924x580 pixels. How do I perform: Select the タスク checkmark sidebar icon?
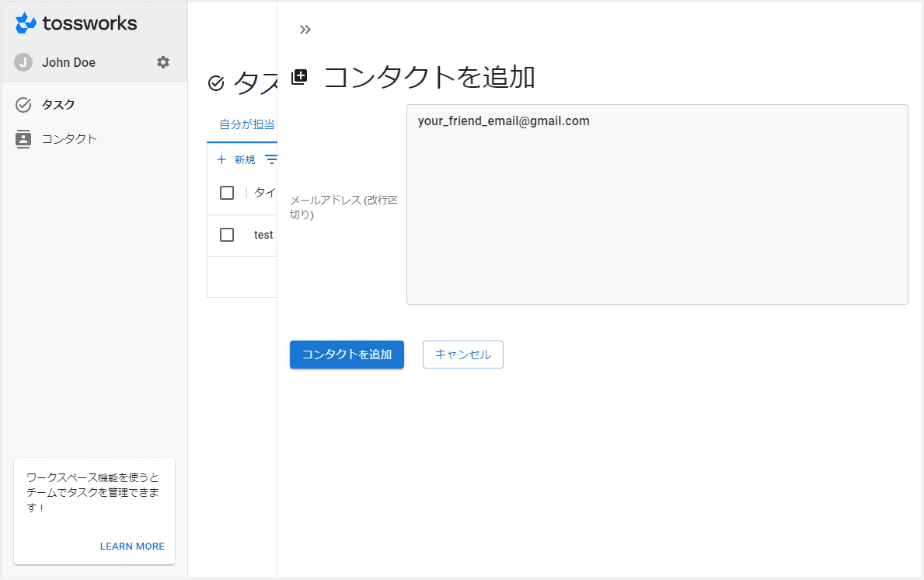(21, 103)
